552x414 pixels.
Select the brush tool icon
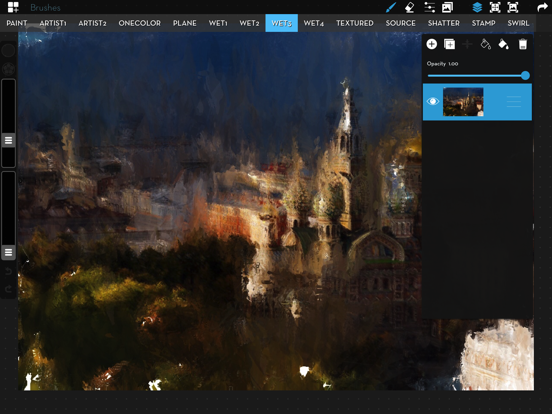[391, 7]
